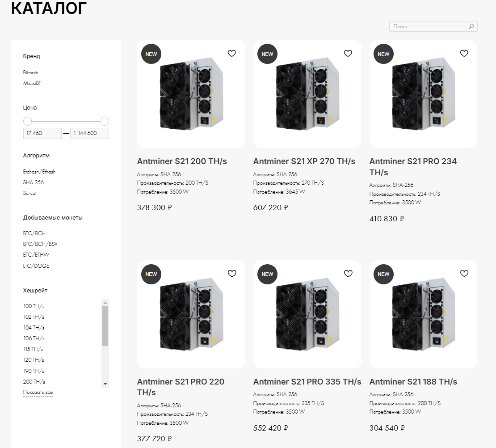Expand hashrate list with Показать все
496x448 pixels.
[38, 392]
